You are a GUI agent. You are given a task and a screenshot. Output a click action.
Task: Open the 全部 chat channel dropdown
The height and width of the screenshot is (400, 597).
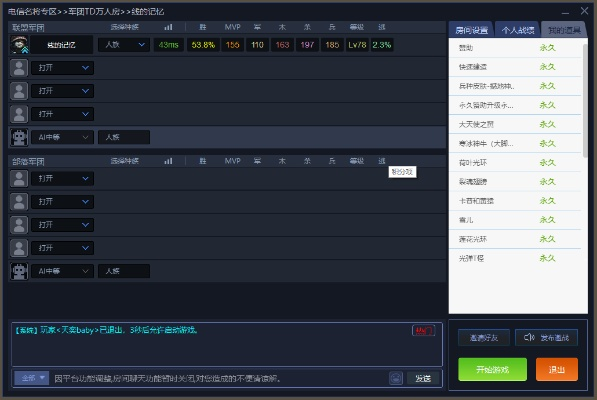tap(32, 378)
